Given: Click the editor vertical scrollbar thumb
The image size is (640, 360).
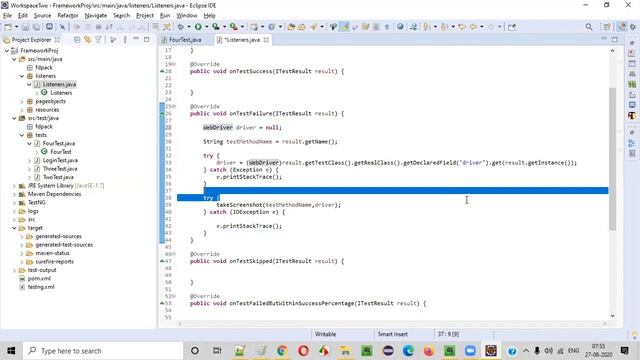Looking at the screenshot, I should click(612, 159).
